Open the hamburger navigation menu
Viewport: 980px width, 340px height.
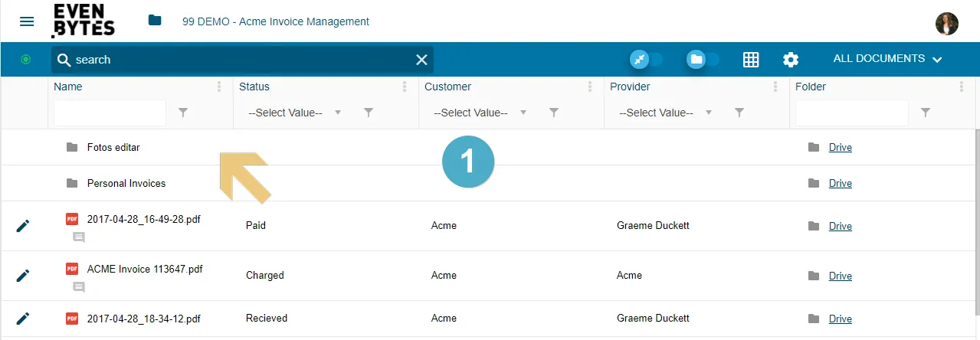(x=27, y=21)
